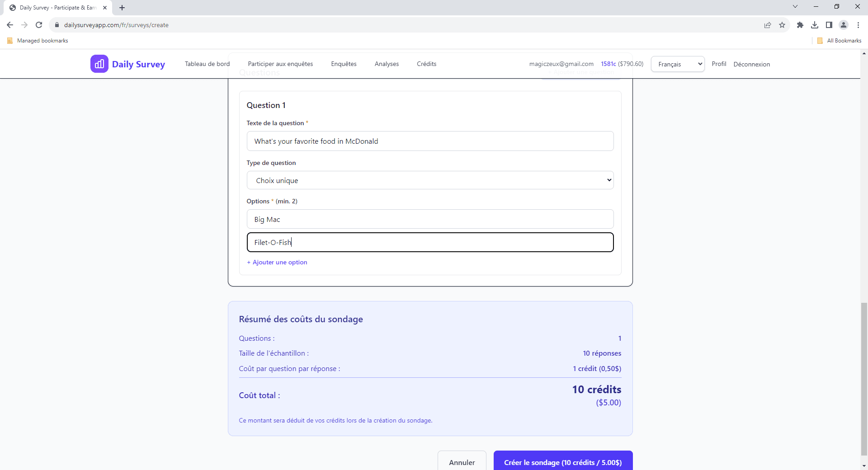Open a new browser tab
Image resolution: width=868 pixels, height=470 pixels.
click(x=122, y=8)
